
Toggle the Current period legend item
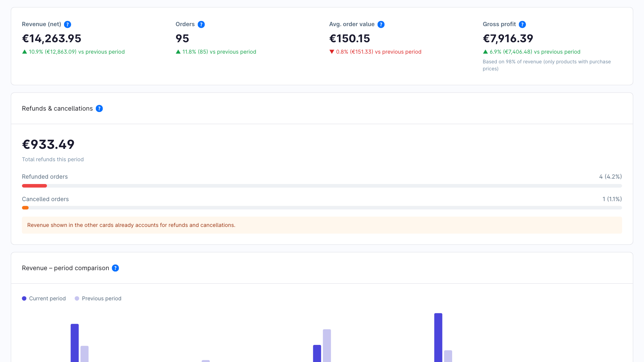point(44,298)
